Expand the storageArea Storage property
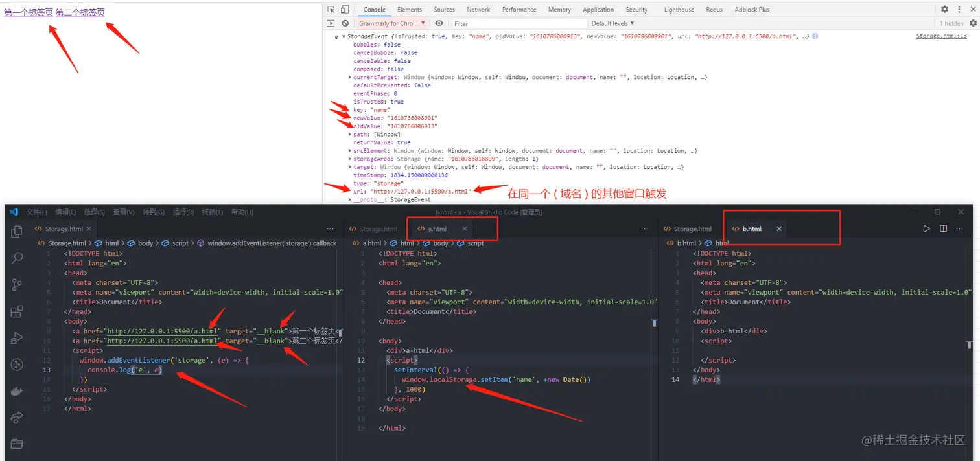 (350, 159)
